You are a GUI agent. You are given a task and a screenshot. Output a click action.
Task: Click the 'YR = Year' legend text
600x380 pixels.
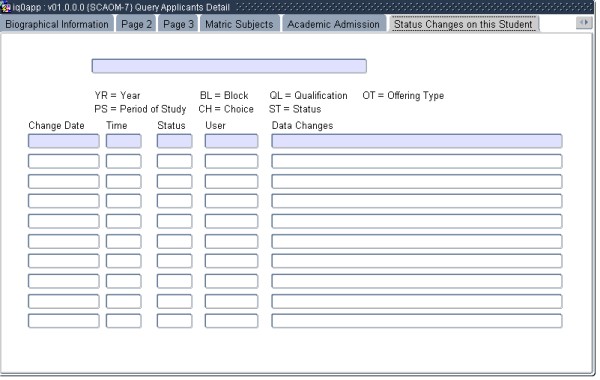117,95
